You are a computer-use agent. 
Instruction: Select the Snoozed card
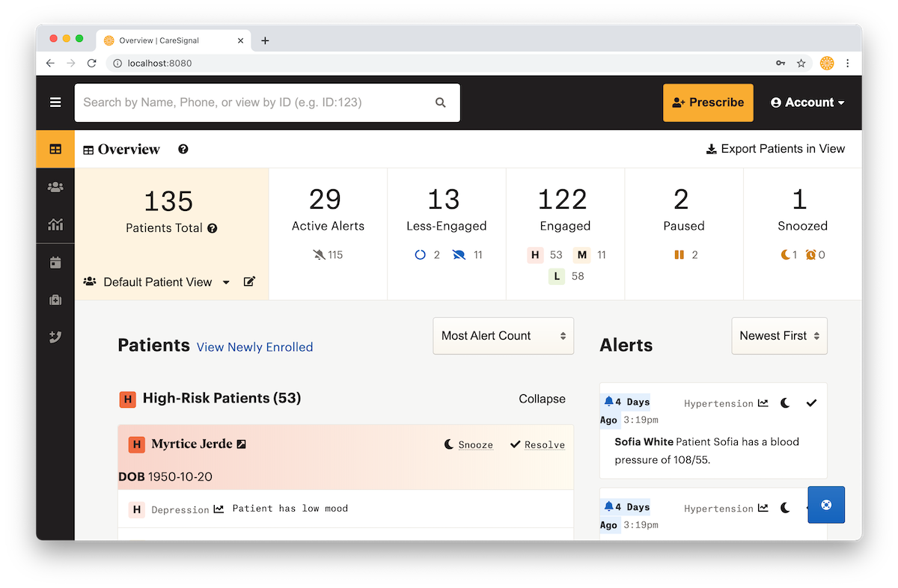point(802,234)
